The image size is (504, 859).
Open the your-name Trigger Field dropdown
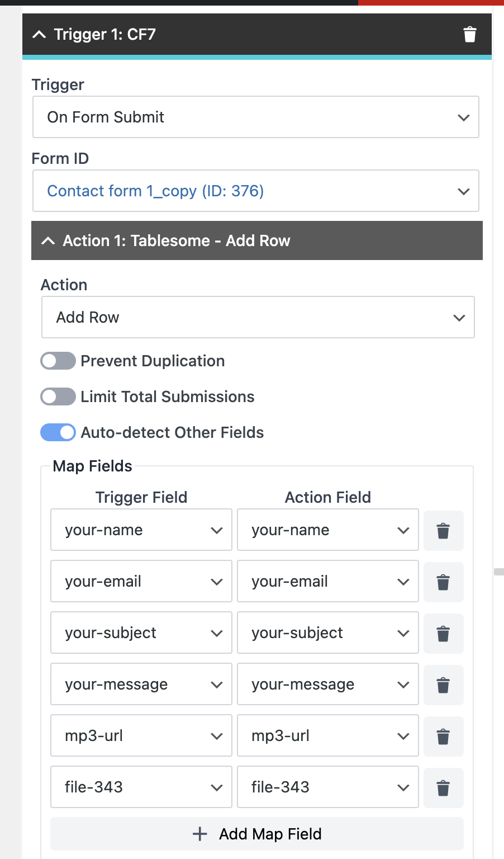(x=141, y=530)
